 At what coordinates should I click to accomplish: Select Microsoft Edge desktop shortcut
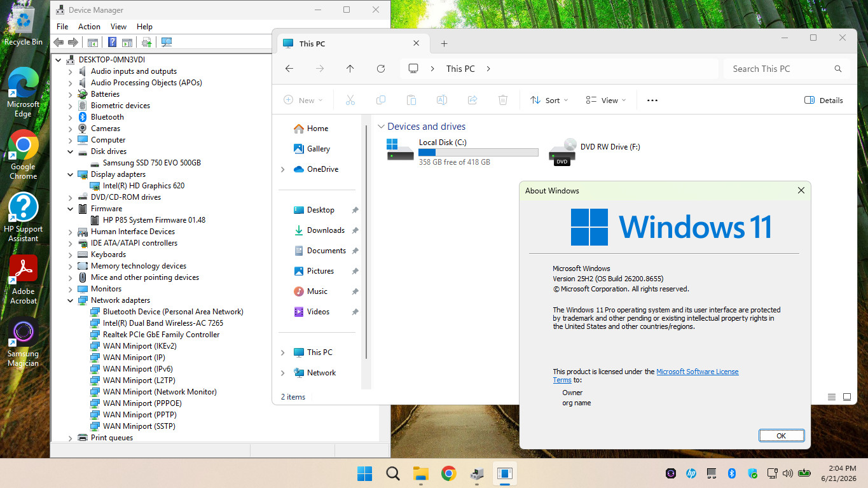click(x=23, y=93)
